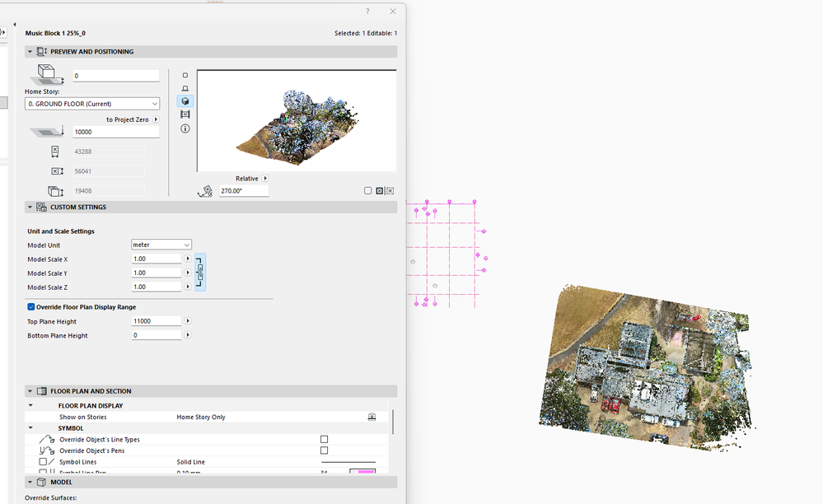
Task: Select the preview picture icon
Action: point(185,114)
